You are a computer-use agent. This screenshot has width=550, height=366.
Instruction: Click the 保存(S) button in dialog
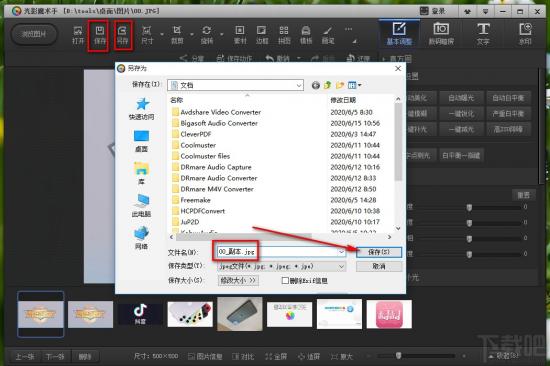tap(379, 252)
